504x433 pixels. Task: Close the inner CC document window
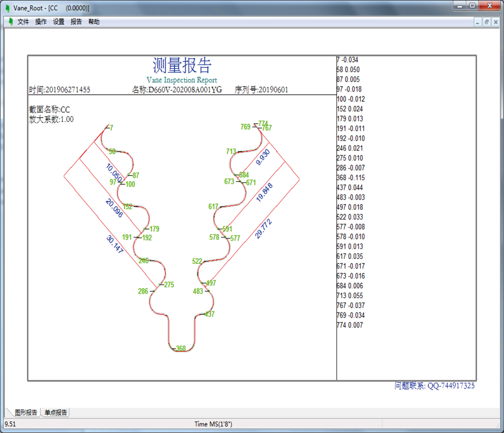(495, 22)
